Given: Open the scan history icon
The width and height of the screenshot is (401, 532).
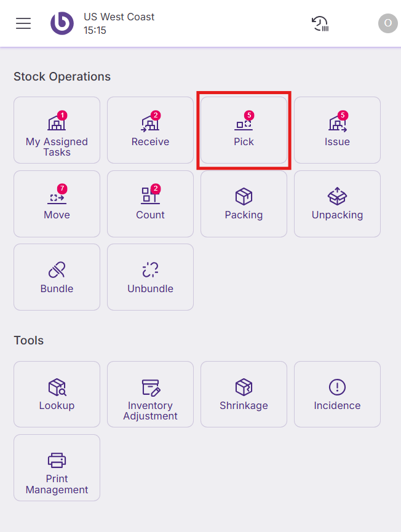Looking at the screenshot, I should coord(320,23).
